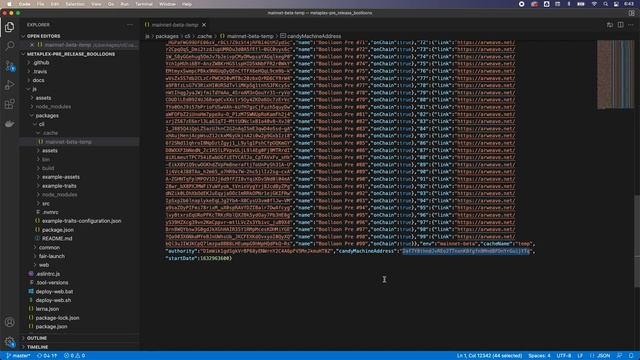Image resolution: width=640 pixels, height=360 pixels.
Task: Open problems errors and warnings indicator
Action: [x=74, y=356]
